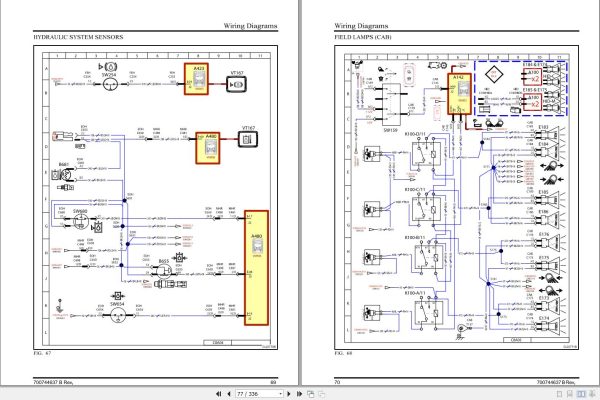This screenshot has width=600, height=400.
Task: Click the B681 sensor symbol
Action: [64, 175]
